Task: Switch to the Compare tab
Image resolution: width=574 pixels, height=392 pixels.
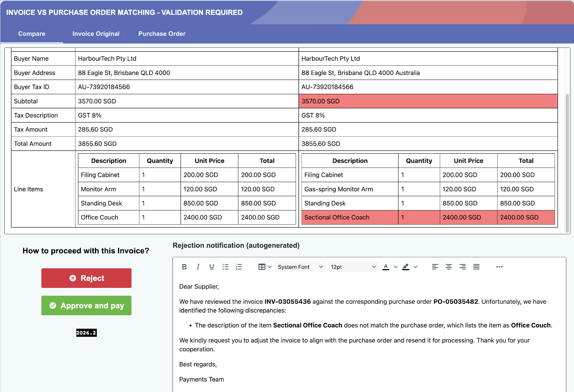Action: pyautogui.click(x=32, y=34)
